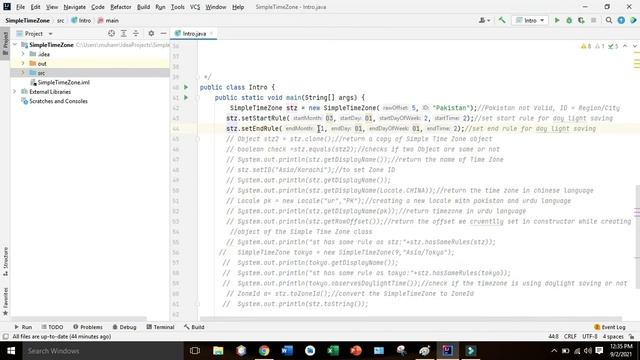Click Expand All icon in Project panel
Viewport: 640px width, 360px height.
point(124,33)
